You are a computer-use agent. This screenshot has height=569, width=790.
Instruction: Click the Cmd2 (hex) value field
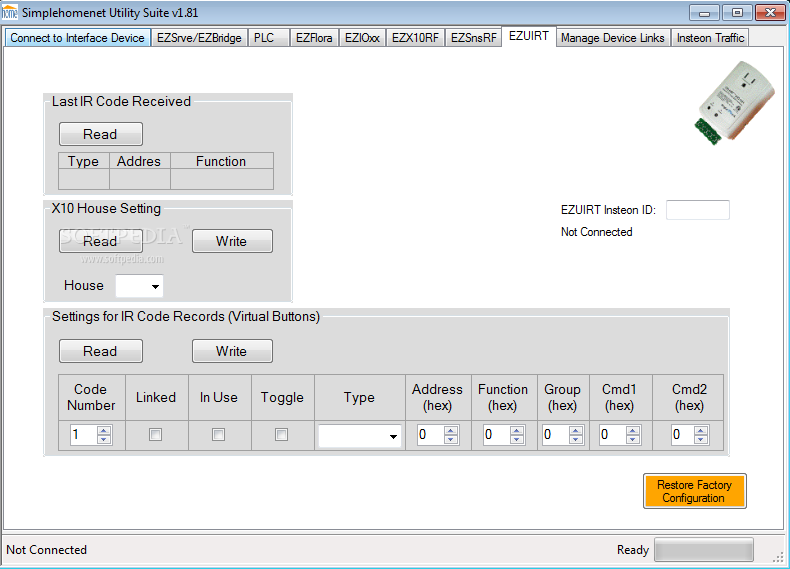point(683,435)
